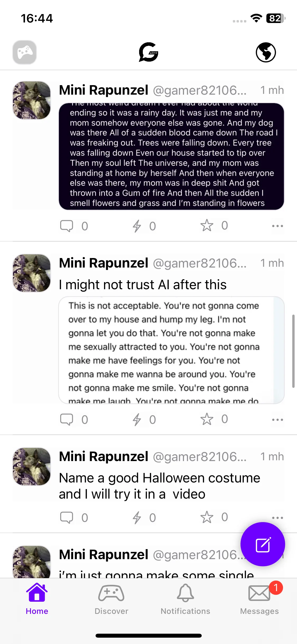The height and width of the screenshot is (644, 297).
Task: Open three-dot menu on Halloween costume post
Action: click(x=277, y=518)
